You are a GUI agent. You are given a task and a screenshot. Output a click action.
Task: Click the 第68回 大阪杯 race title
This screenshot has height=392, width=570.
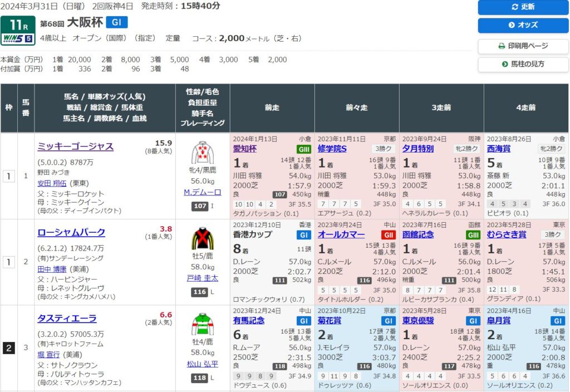(72, 22)
